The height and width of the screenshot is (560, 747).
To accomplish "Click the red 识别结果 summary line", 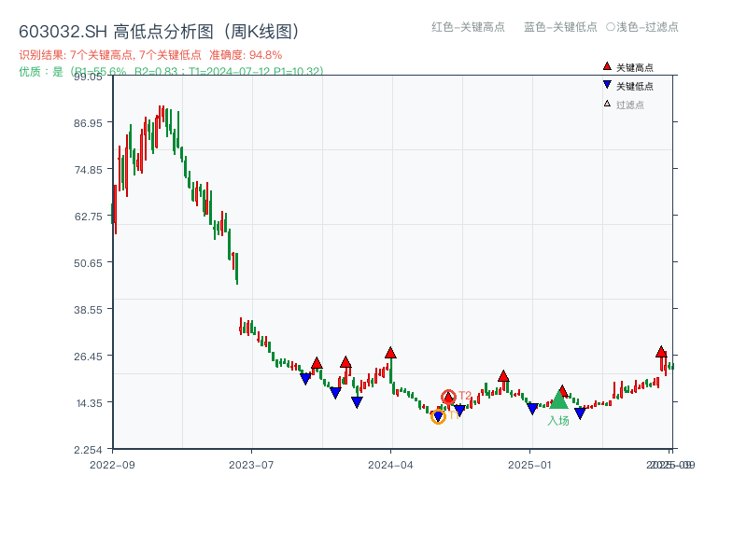I will (x=150, y=55).
